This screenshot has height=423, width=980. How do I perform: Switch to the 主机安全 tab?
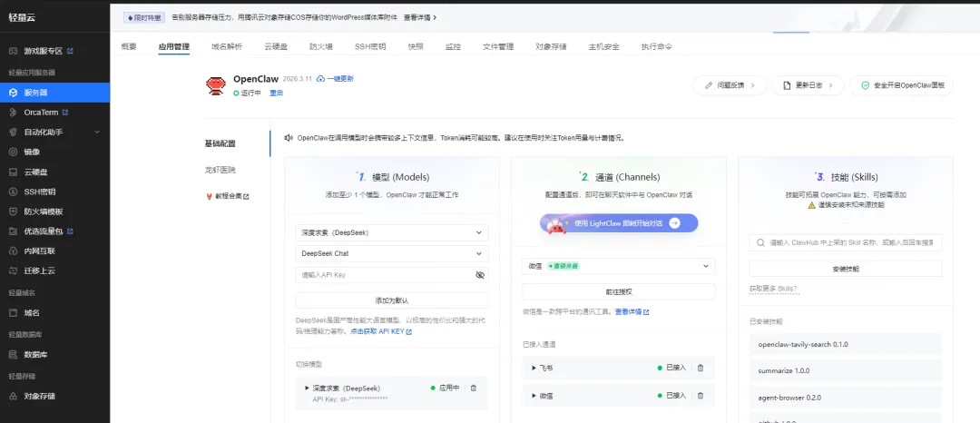click(603, 47)
